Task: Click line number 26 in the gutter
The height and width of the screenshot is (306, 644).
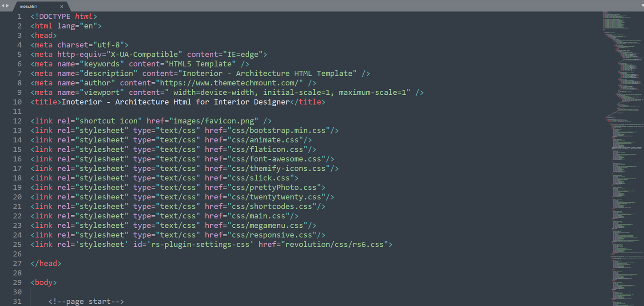Action: [x=17, y=254]
